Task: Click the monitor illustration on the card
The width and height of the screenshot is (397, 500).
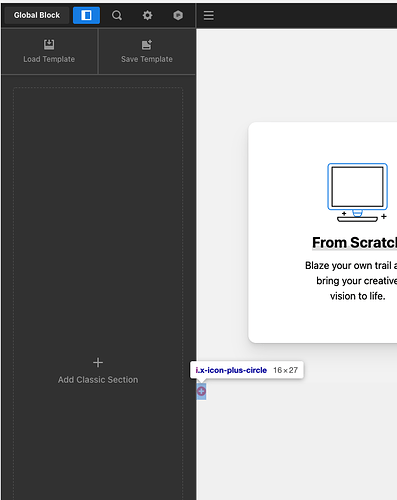Action: click(359, 192)
